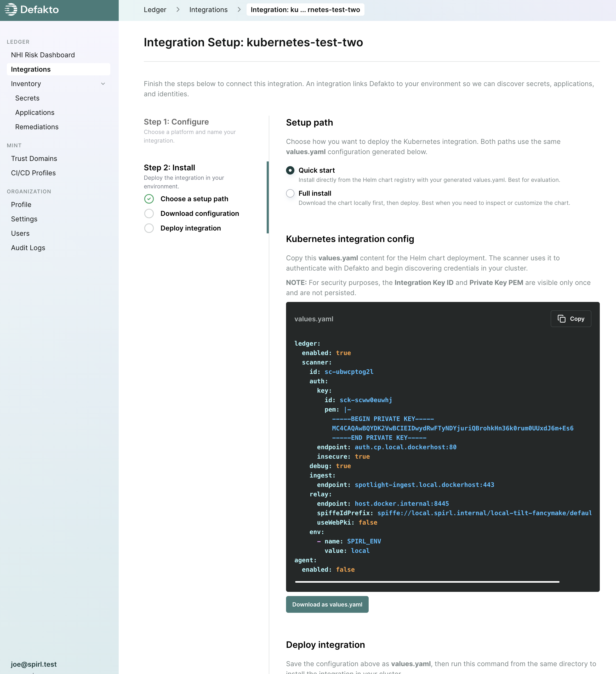Viewport: 616px width, 674px height.
Task: Click the Integrations breadcrumb link
Action: tap(208, 10)
